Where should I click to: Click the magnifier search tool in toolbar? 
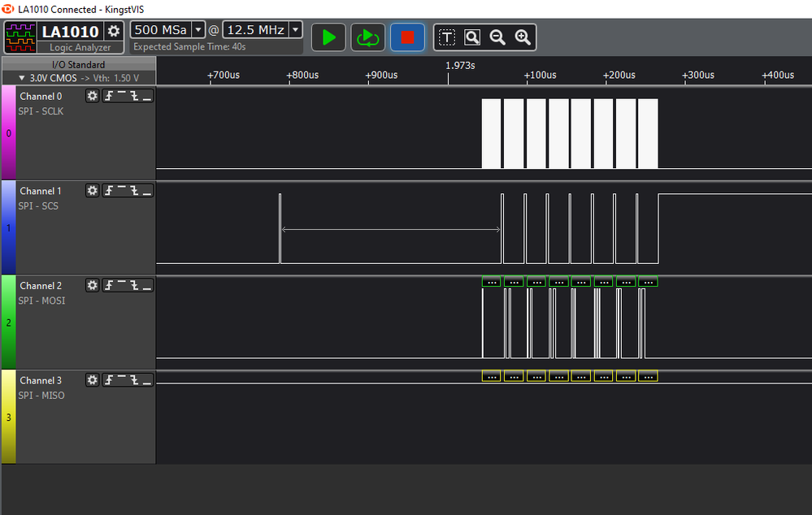[x=472, y=37]
